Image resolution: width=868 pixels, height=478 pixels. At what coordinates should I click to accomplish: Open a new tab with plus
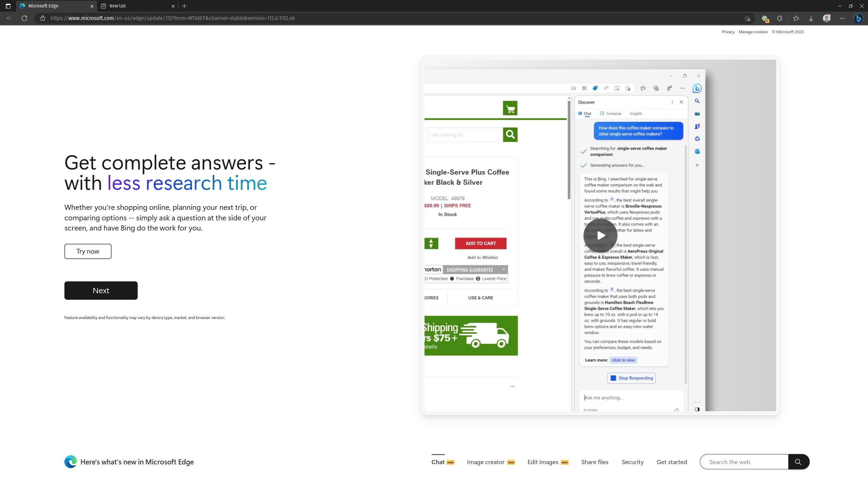(184, 6)
